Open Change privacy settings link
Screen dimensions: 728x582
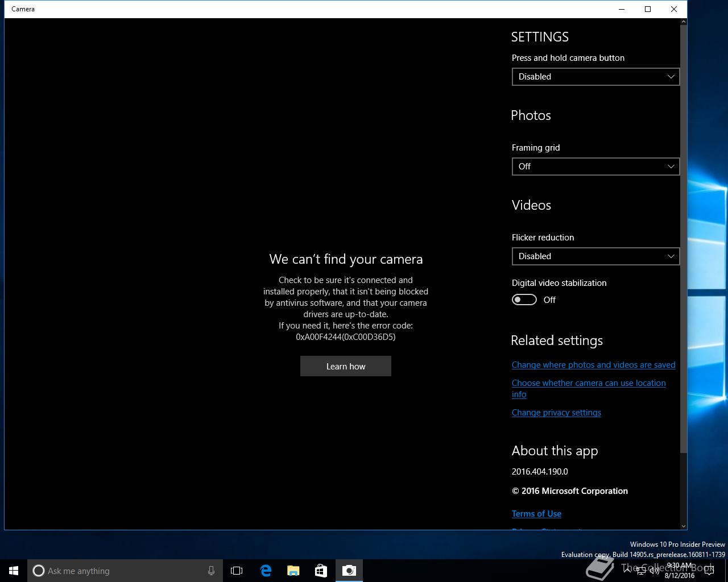556,413
